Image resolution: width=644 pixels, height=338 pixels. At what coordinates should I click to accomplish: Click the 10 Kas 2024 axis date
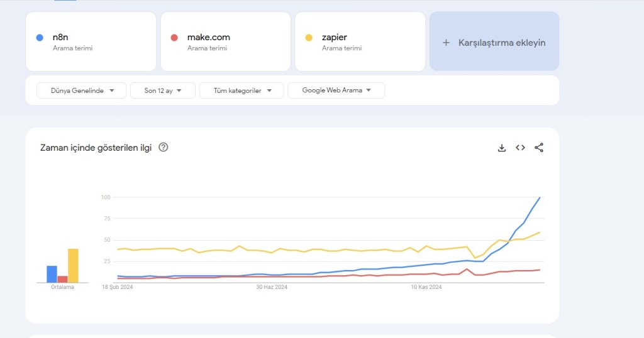pos(426,287)
